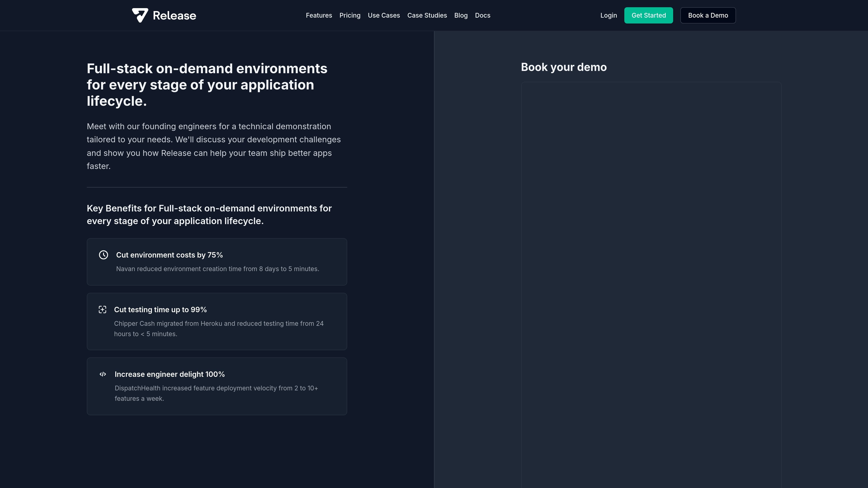This screenshot has width=868, height=488.
Task: Select the 'Increase engineer delight 100%' heading
Action: (170, 374)
